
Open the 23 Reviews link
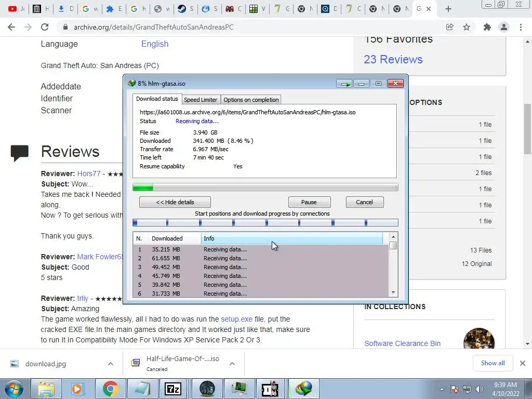393,59
